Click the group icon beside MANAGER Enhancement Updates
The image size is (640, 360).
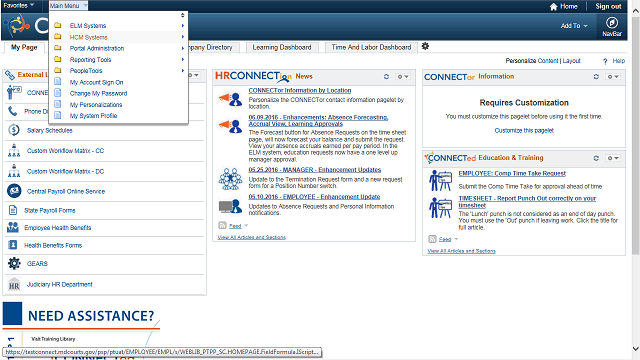point(231,179)
